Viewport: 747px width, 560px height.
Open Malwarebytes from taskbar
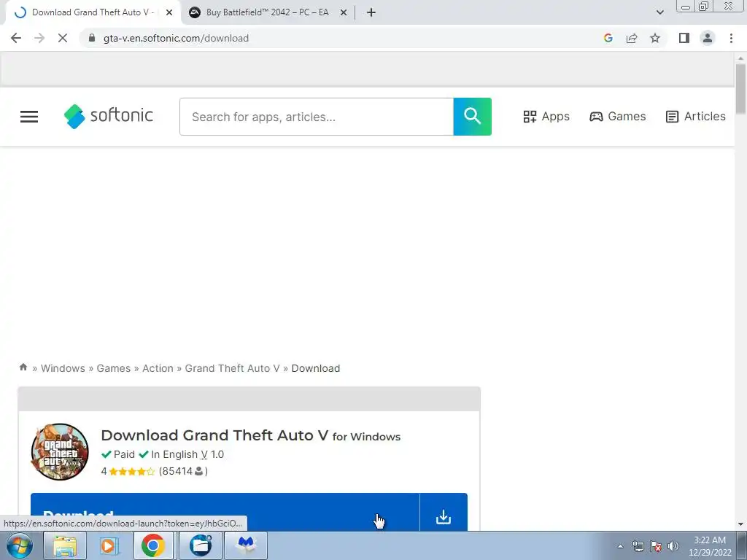(x=246, y=545)
